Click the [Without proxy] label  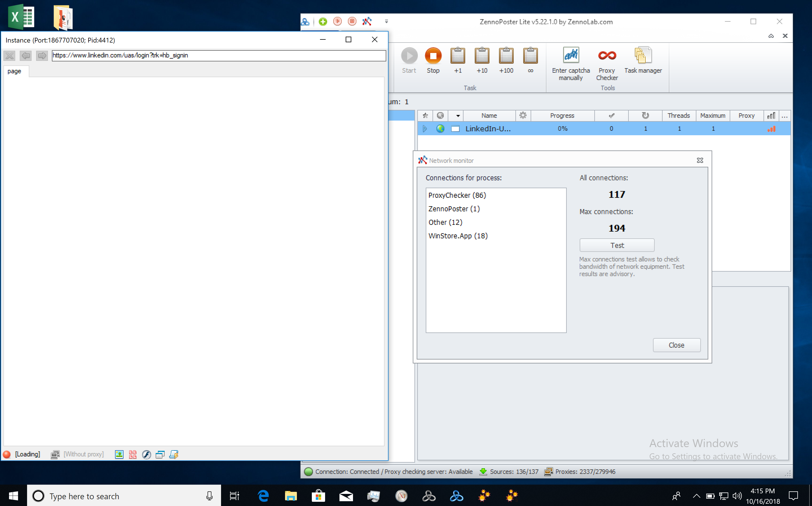(x=84, y=454)
